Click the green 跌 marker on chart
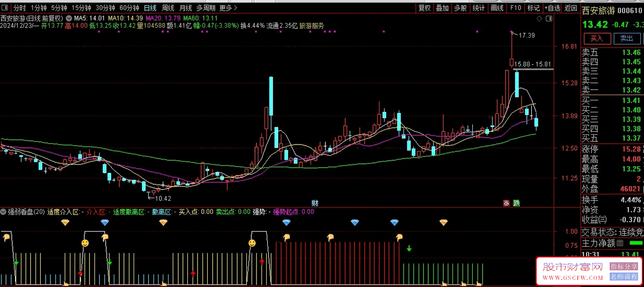This screenshot has height=287, width=644. click(516, 203)
